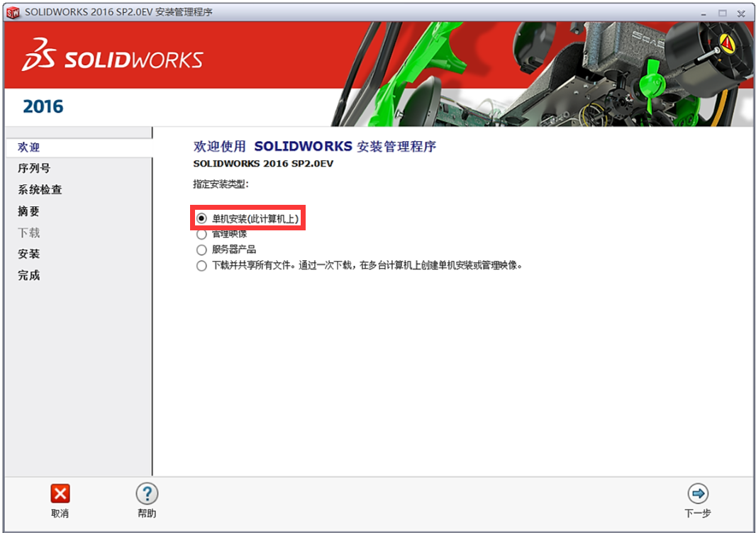
Task: Go to the 欢迎 step in sidebar
Action: (x=29, y=147)
